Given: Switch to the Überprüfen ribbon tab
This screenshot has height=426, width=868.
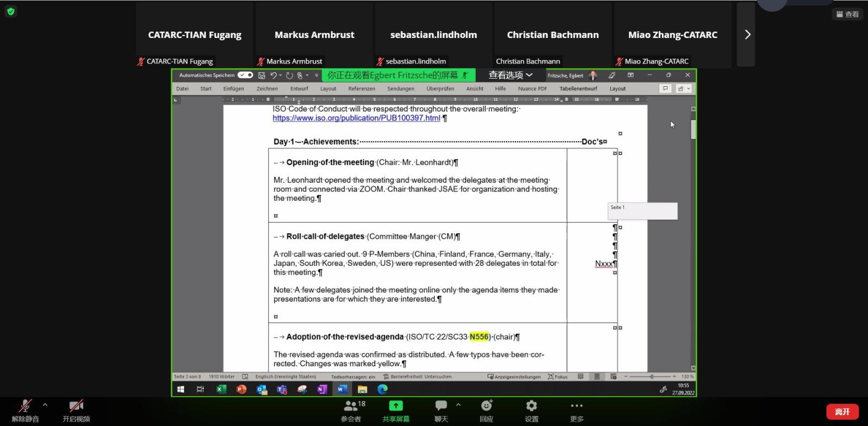Looking at the screenshot, I should click(440, 89).
